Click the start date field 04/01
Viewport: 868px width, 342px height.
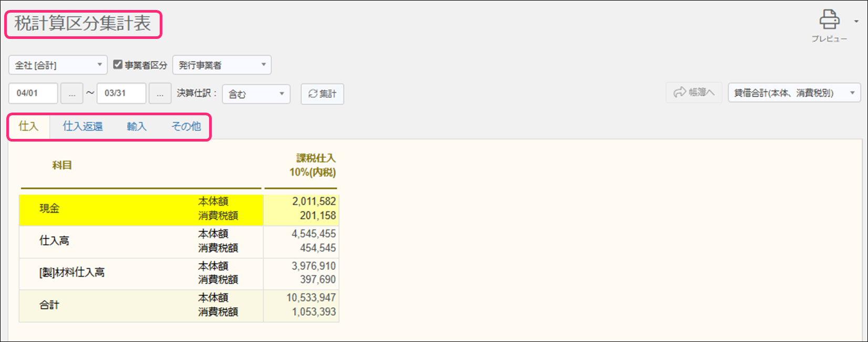pyautogui.click(x=33, y=94)
